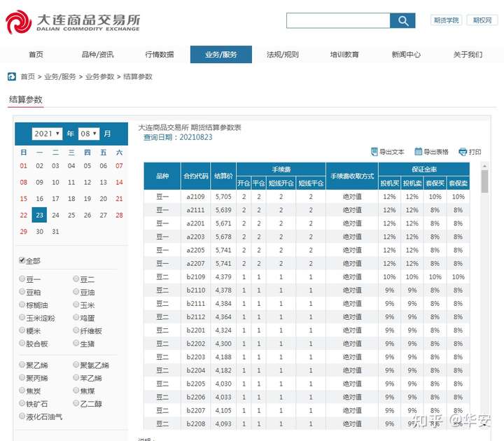Click the table scrollbar up arrow
Screen dimensions: 504x441
pos(484,166)
